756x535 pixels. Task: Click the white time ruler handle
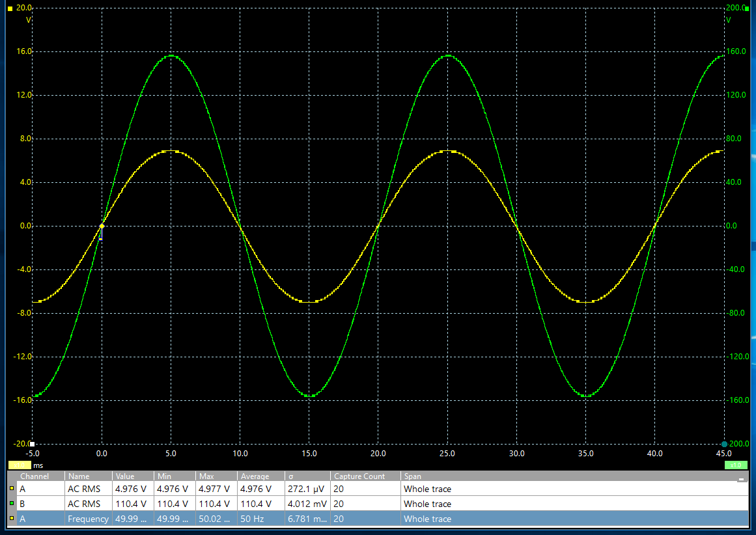(33, 444)
